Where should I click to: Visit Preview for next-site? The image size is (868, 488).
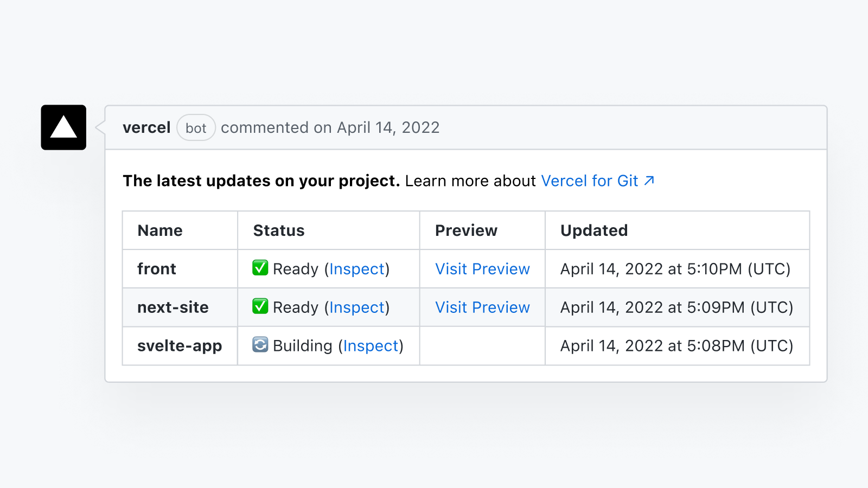click(x=482, y=307)
